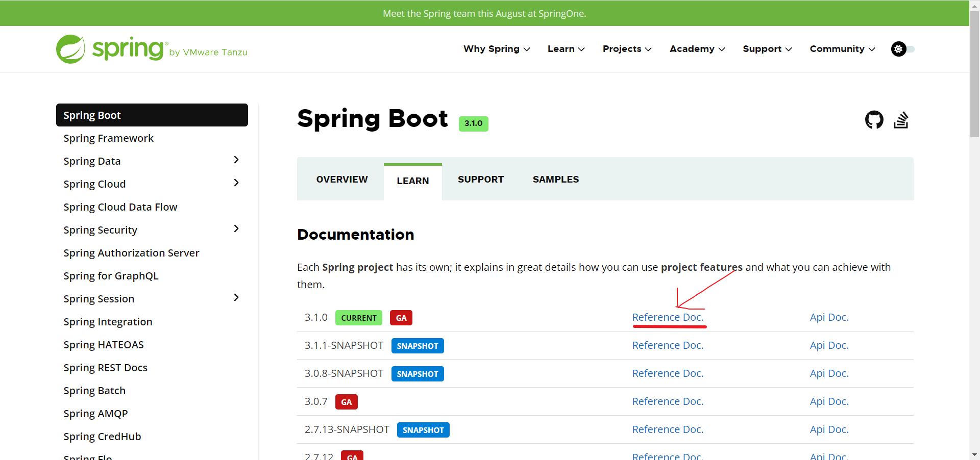Image resolution: width=980 pixels, height=460 pixels.
Task: Click the page's vertical scrollbar thumb
Action: 974,74
